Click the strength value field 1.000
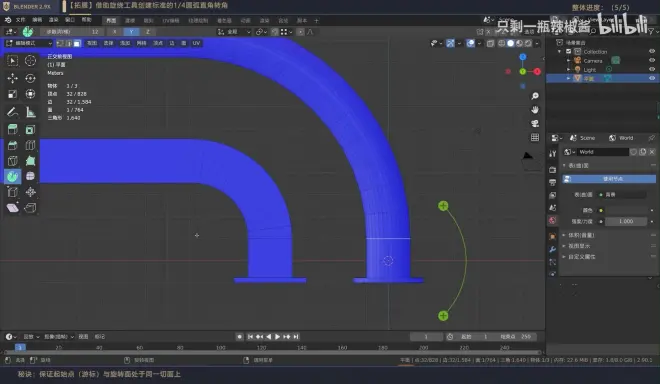The width and height of the screenshot is (660, 384). tap(626, 221)
